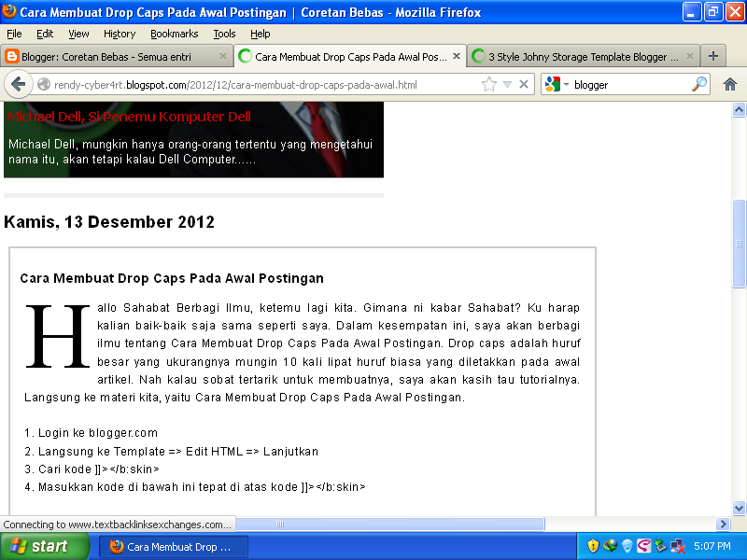The image size is (747, 560).
Task: Click the blue shield tray icon
Action: point(627,546)
